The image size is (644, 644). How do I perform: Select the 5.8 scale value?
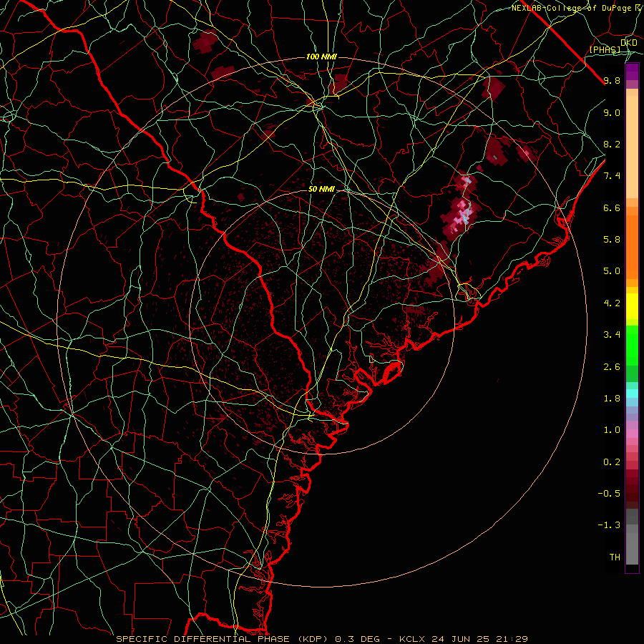click(x=612, y=240)
